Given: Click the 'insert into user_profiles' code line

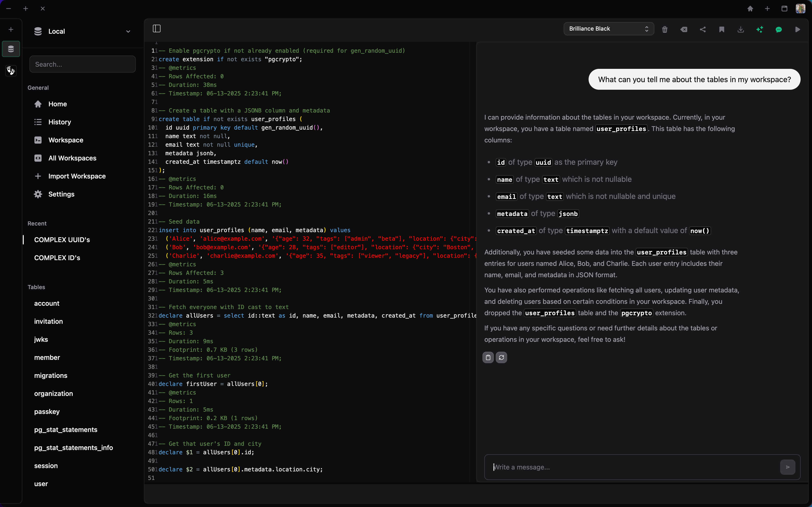Looking at the screenshot, I should click(x=255, y=230).
